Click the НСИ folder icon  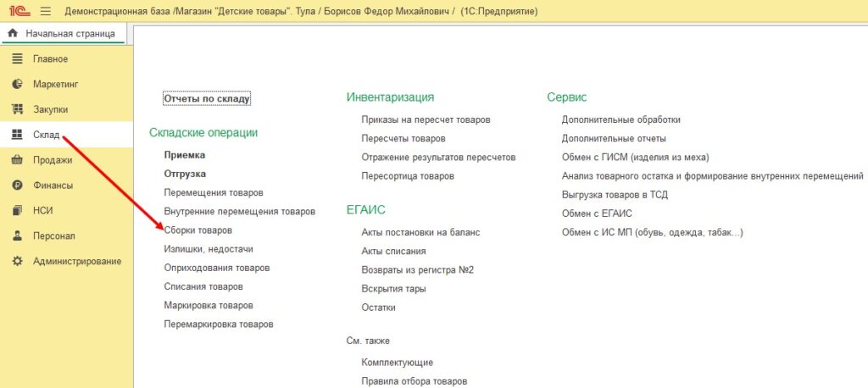point(17,211)
